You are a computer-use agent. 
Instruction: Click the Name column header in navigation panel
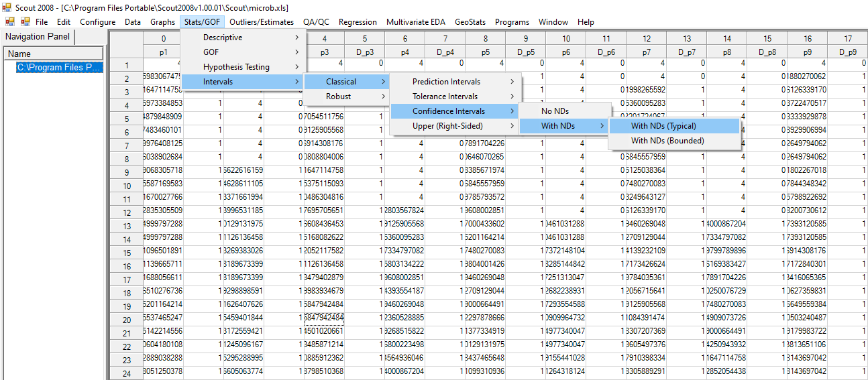click(x=54, y=54)
